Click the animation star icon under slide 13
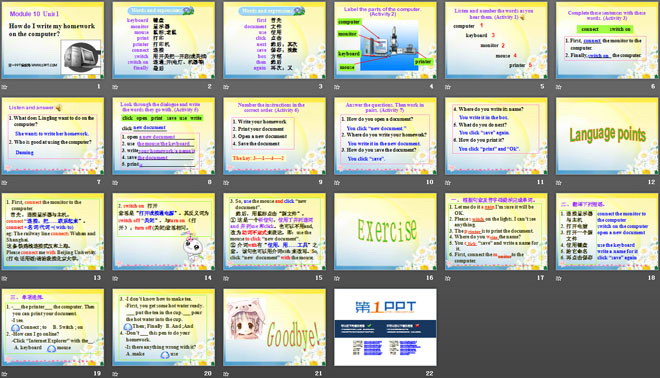 5,278
